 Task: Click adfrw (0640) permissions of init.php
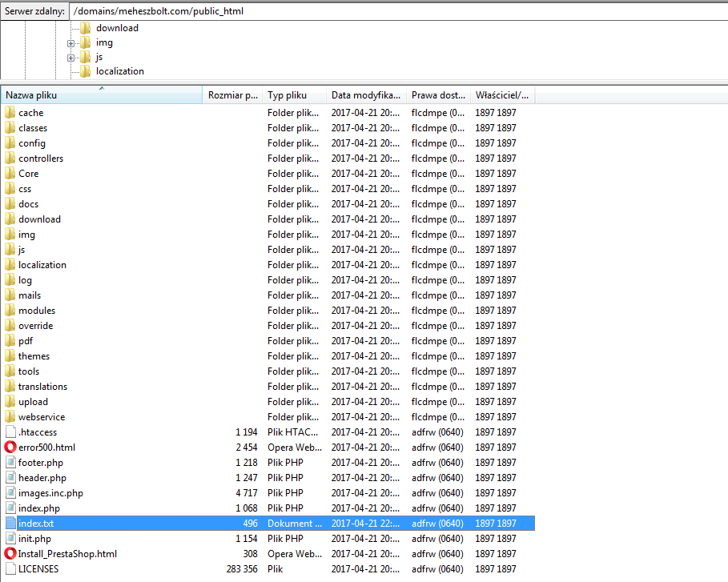coord(437,539)
